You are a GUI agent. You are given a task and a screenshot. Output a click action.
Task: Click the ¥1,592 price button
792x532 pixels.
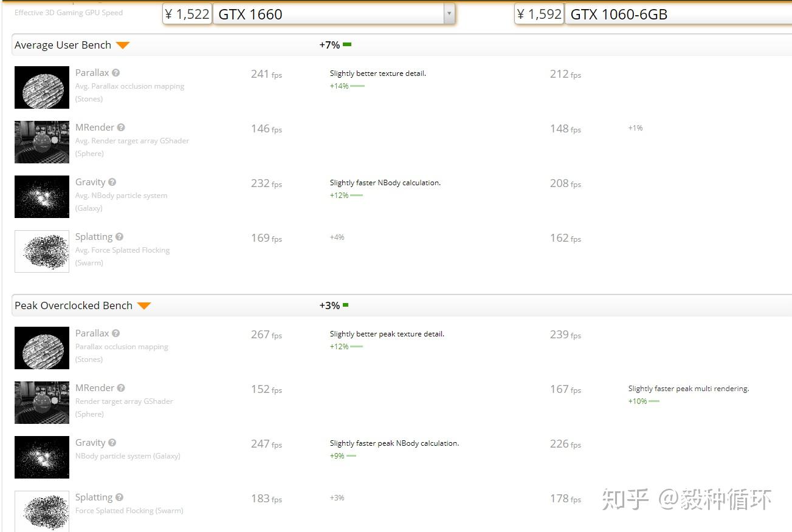[539, 14]
